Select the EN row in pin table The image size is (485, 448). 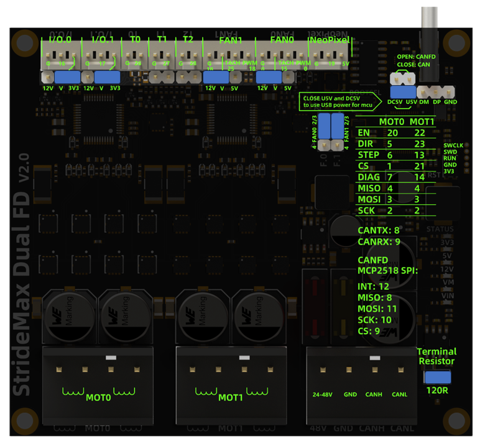[395, 133]
